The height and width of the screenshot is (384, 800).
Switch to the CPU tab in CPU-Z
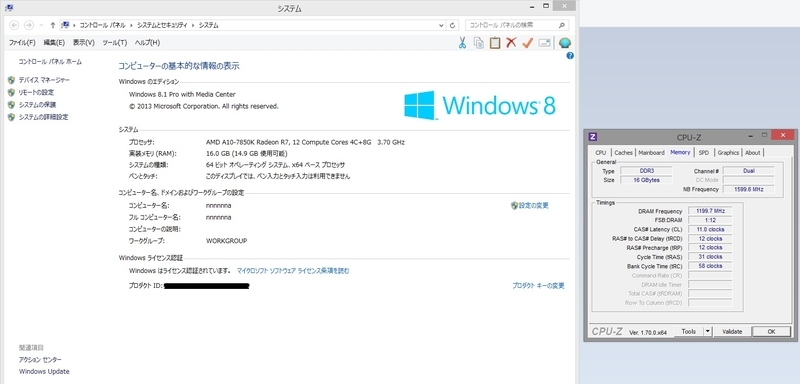tap(601, 152)
